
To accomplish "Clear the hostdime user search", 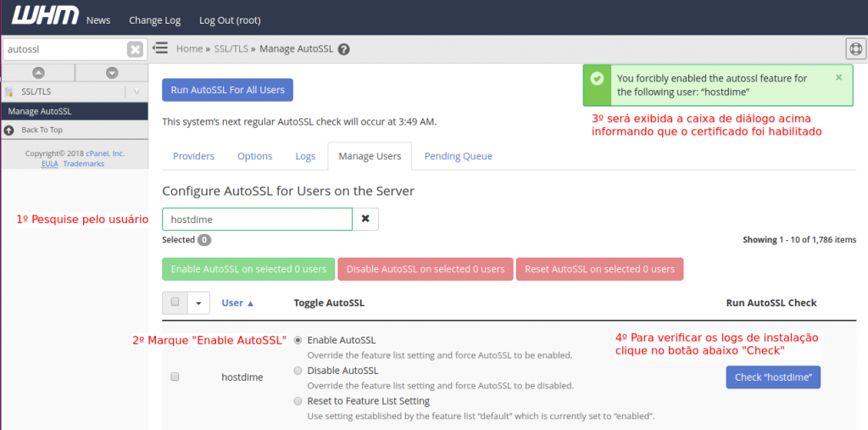I will click(365, 219).
